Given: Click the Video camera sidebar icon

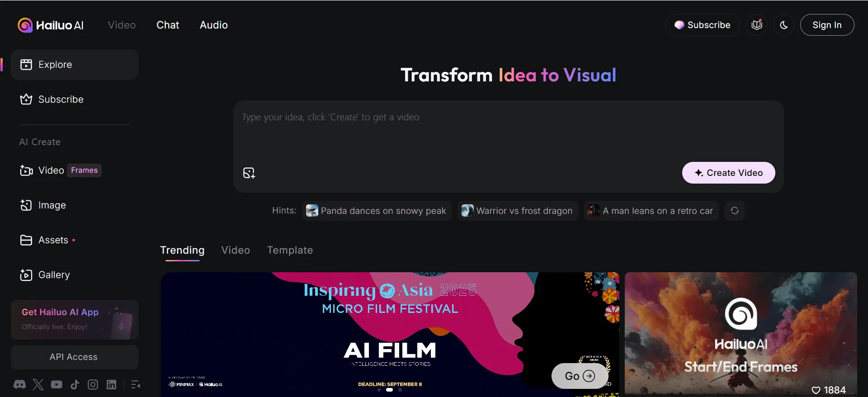Looking at the screenshot, I should (26, 170).
